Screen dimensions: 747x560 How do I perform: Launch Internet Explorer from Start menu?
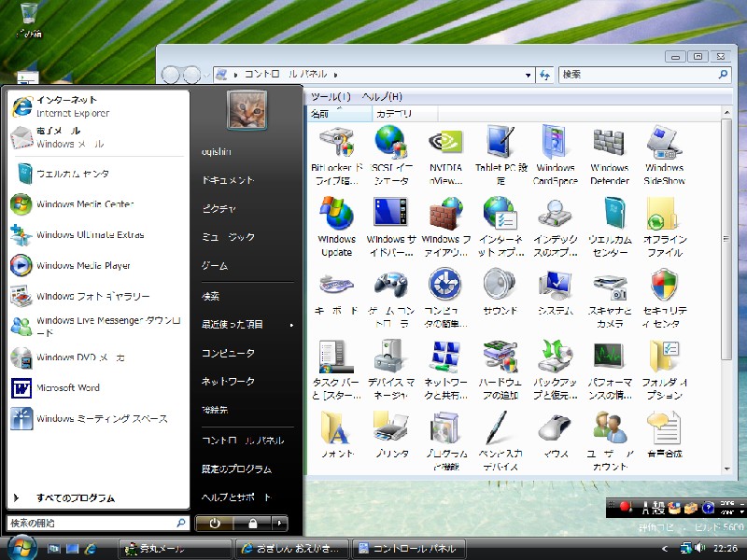point(98,106)
